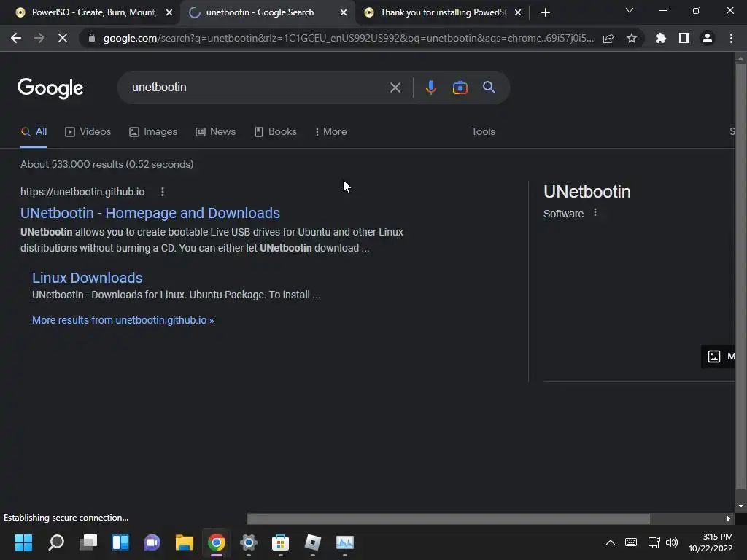Open options for unetbootin.github.io result
This screenshot has height=560, width=747.
163,192
